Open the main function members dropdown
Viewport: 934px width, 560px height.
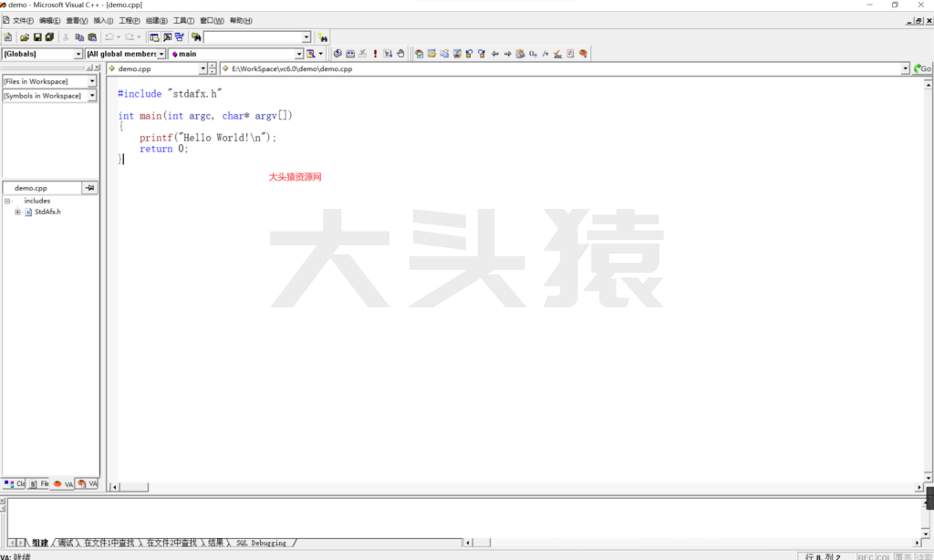[x=298, y=54]
